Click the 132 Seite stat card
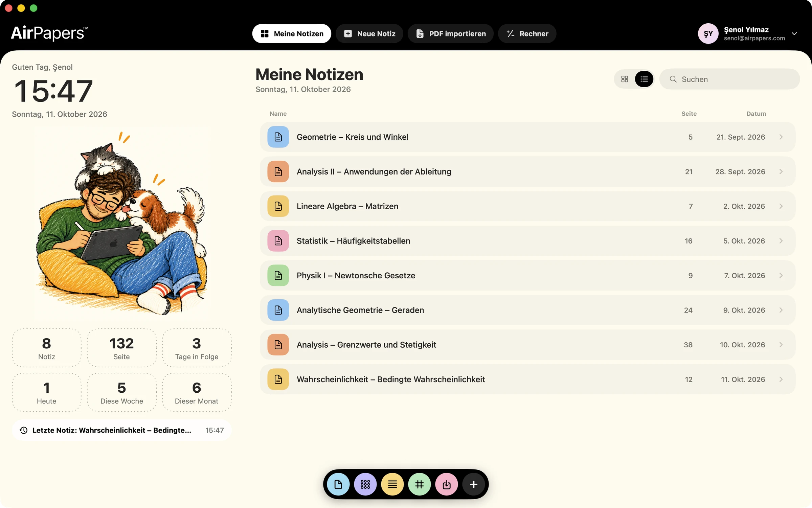The width and height of the screenshot is (812, 508). pos(121,348)
